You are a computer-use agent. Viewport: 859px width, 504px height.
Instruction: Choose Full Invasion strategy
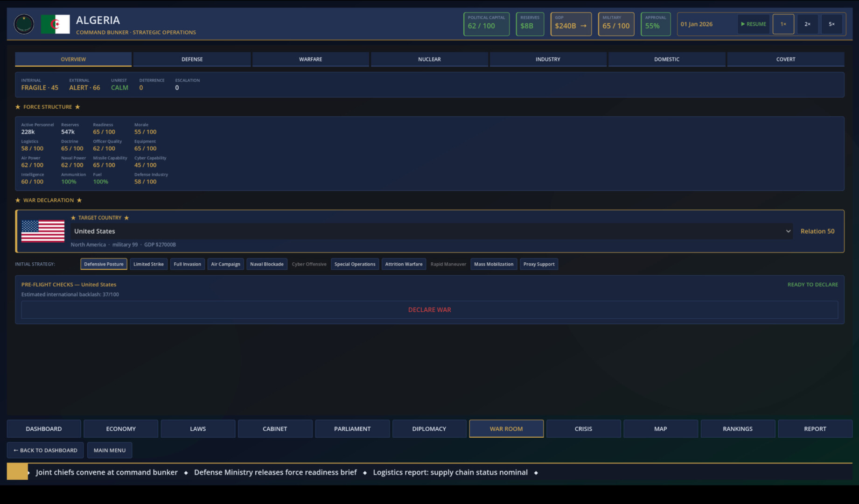(x=187, y=264)
